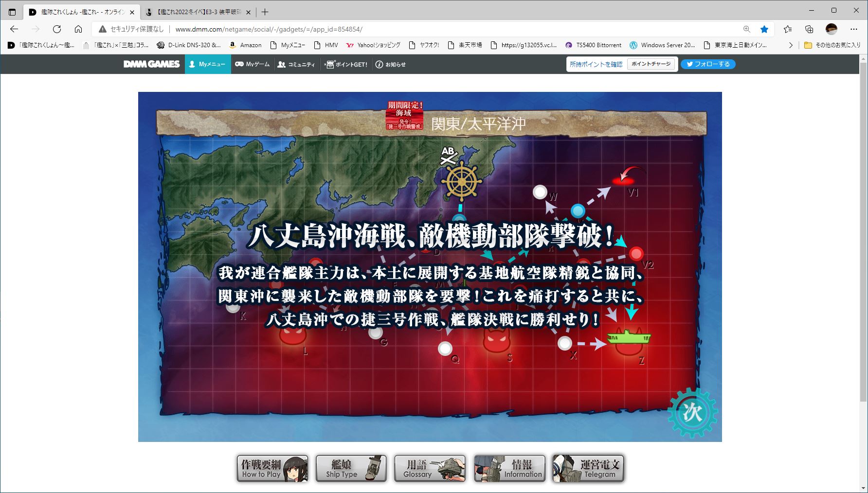Expand the favorites bar overflow chevron

tap(791, 45)
